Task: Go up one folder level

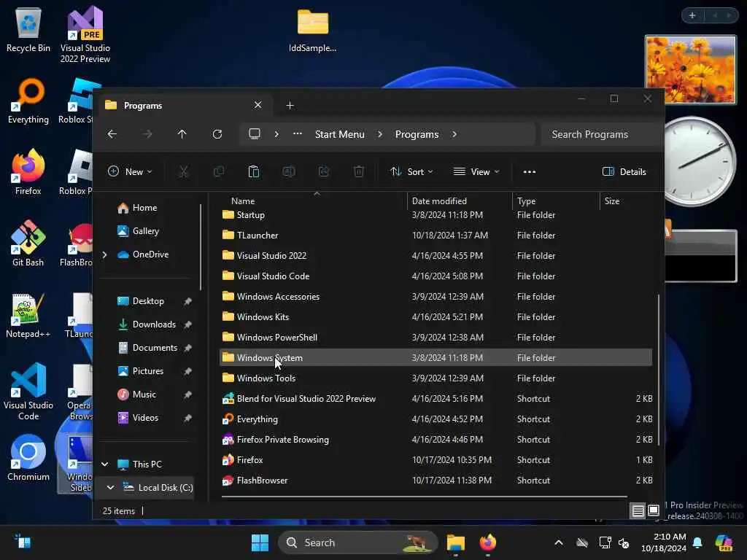Action: [182, 134]
